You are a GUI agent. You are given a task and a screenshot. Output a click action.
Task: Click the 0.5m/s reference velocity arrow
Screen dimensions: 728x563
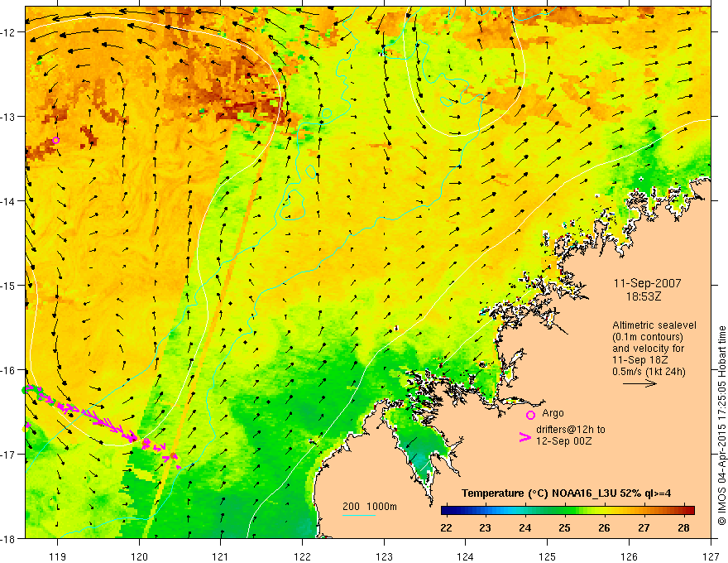(639, 383)
